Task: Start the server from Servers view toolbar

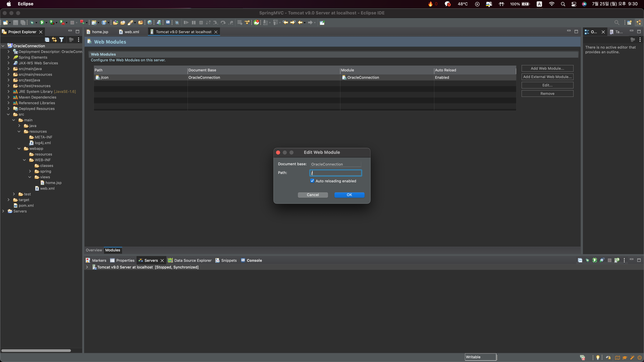Action: [x=595, y=260]
